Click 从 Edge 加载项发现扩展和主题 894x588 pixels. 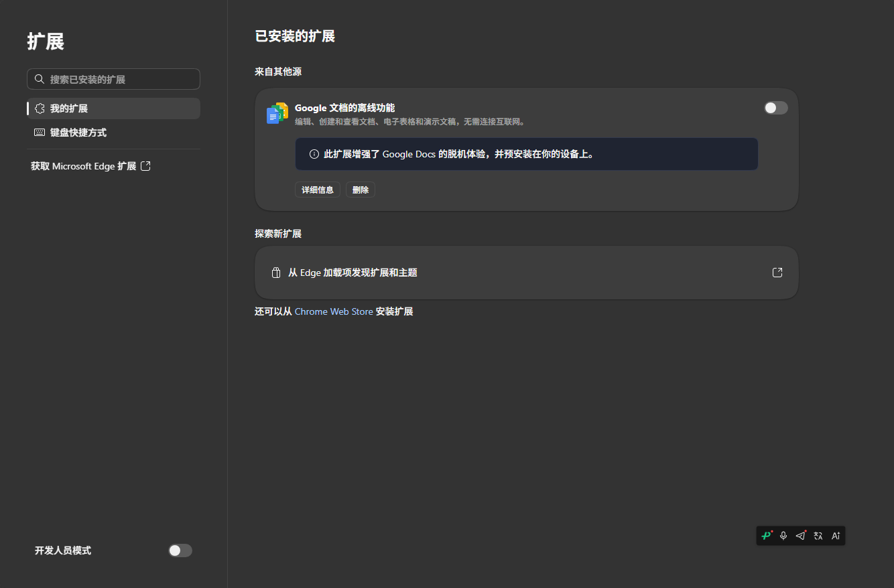pos(527,273)
